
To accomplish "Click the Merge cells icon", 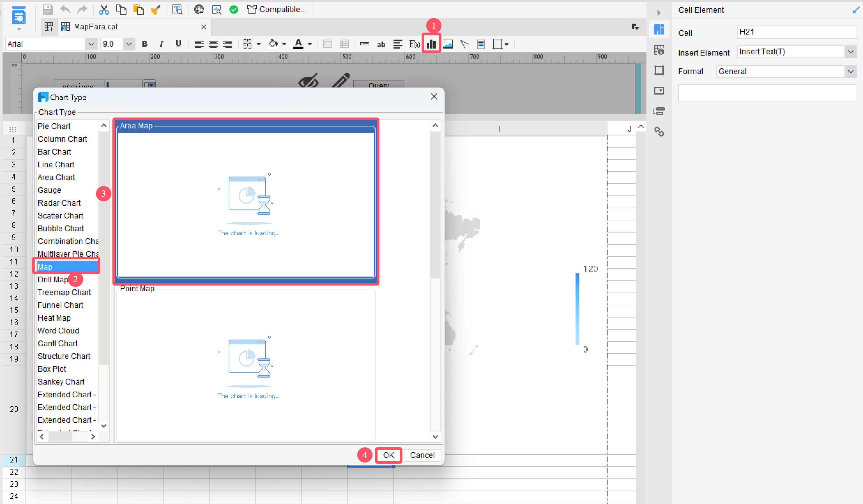I will 327,44.
